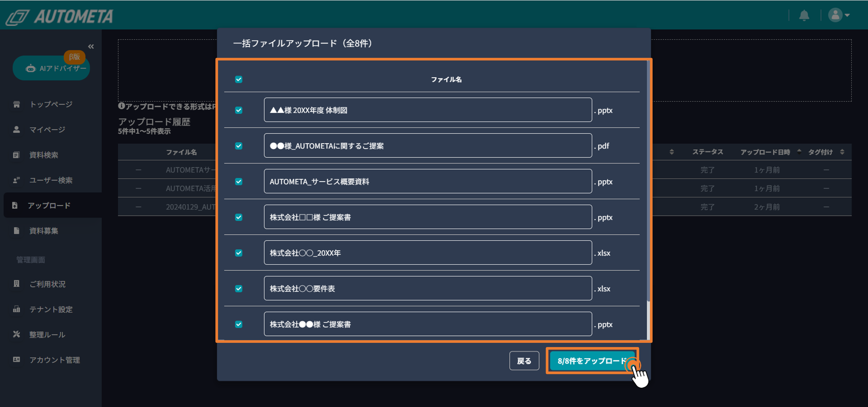The width and height of the screenshot is (868, 407).
Task: Open アカウント管理 in admin section
Action: [55, 359]
